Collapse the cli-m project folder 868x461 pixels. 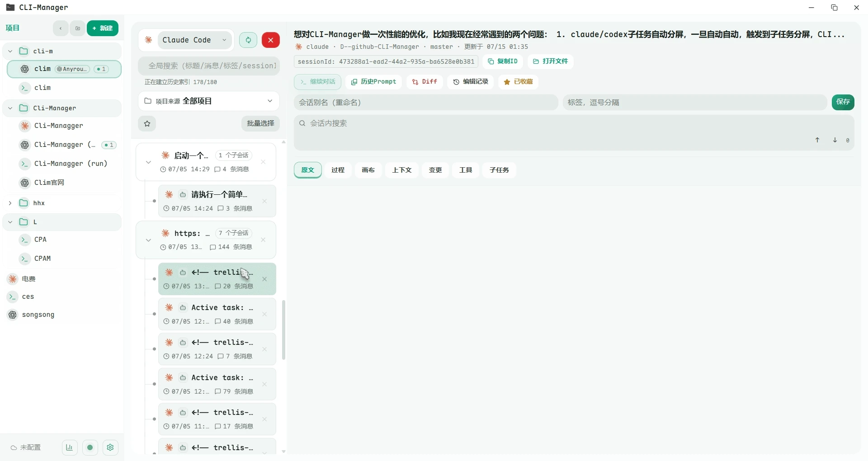coord(10,51)
